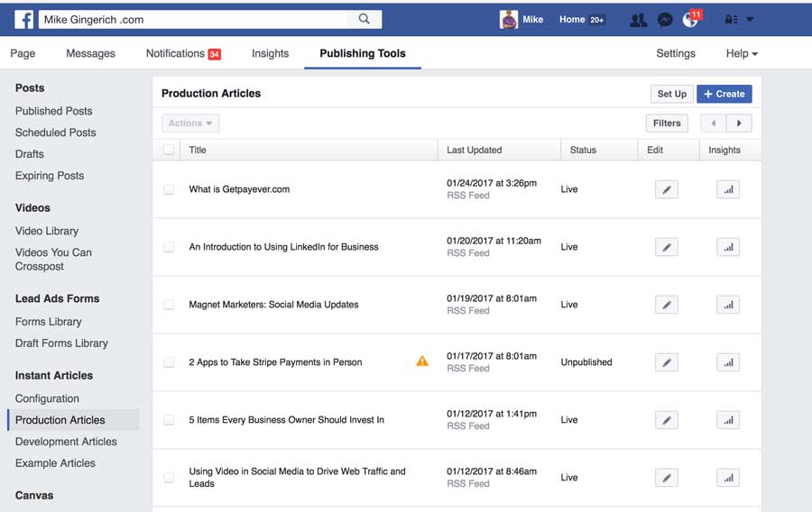Switch to the Insights tab
Screen dimensions: 812x512
(270, 54)
